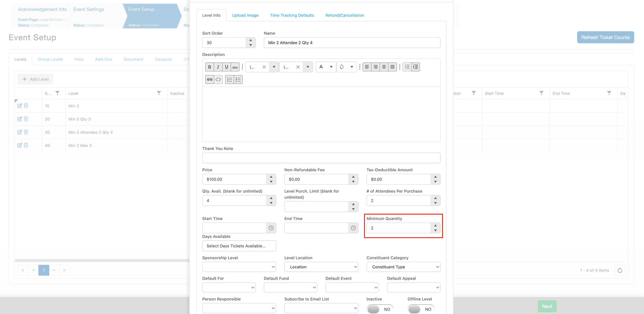This screenshot has width=644, height=314.
Task: Insert a bulleted list
Action: coord(238,79)
